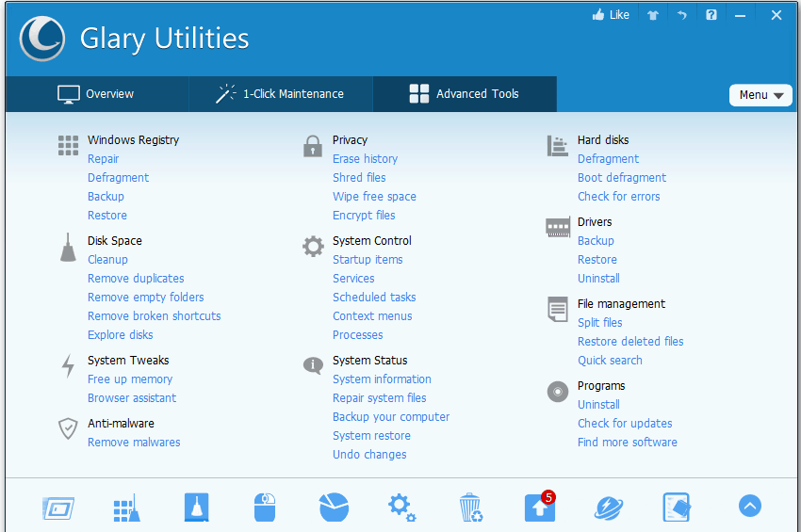801x532 pixels.
Task: Open Windows Registry Defragment link
Action: 118,178
